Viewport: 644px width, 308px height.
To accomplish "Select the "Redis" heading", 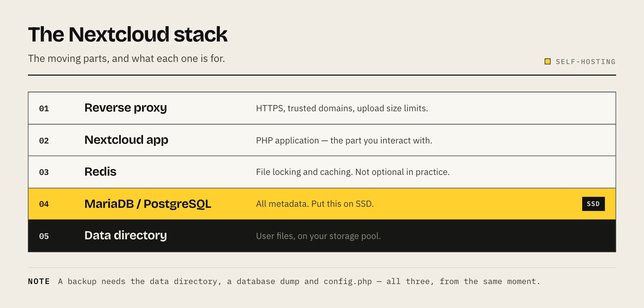I will pyautogui.click(x=101, y=172).
